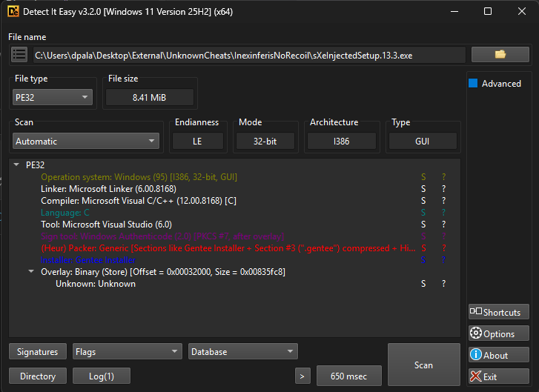Click the Endianness LE field
The width and height of the screenshot is (539, 392).
198,142
